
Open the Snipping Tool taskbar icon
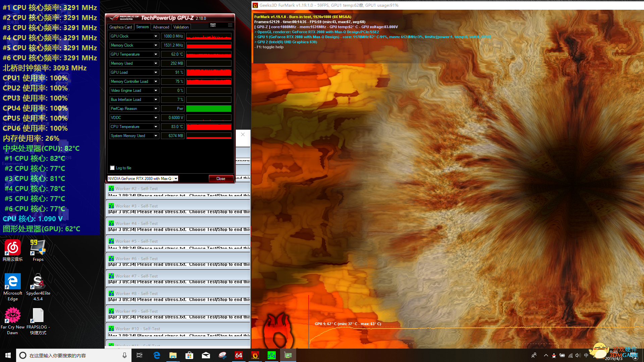pyautogui.click(x=222, y=355)
